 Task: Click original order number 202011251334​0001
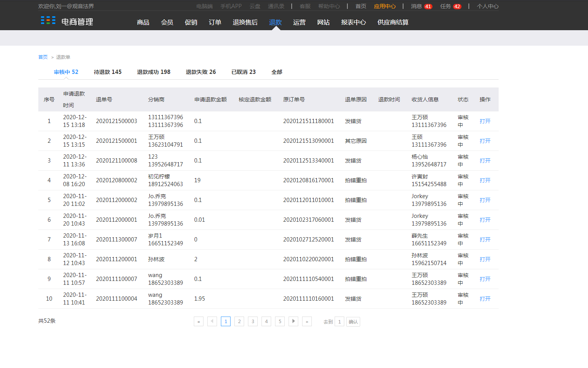(308, 161)
